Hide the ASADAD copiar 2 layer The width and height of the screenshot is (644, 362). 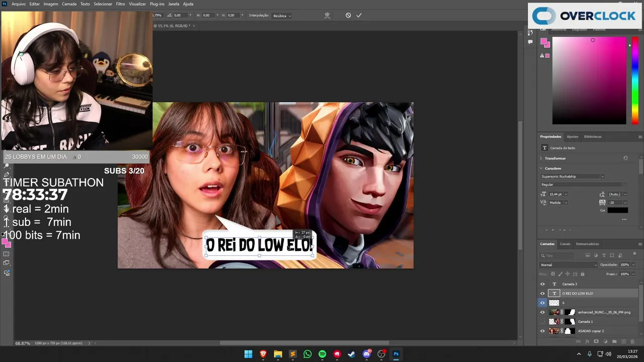pos(542,331)
